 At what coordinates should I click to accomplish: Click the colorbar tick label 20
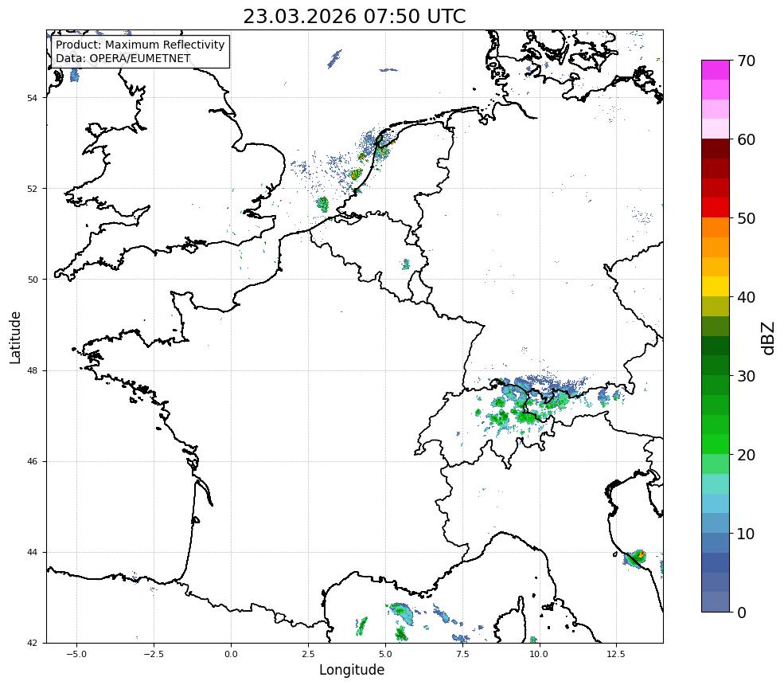746,455
